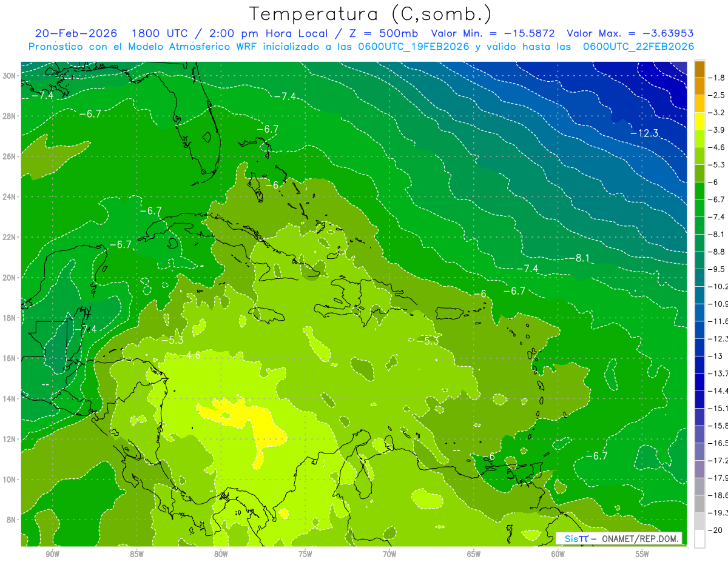The height and width of the screenshot is (562, 728).
Task: Click the '-12.3' contour label on the map
Action: coord(644,133)
